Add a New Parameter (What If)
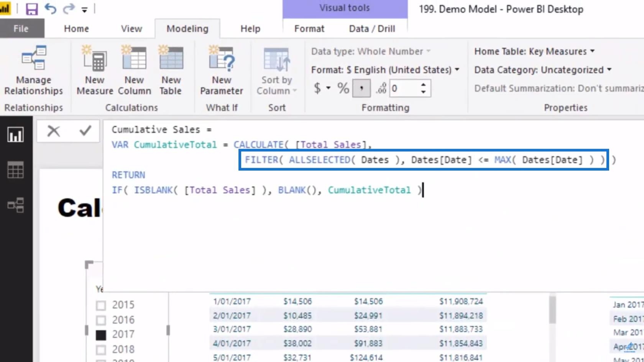This screenshot has height=362, width=644. pos(222,70)
